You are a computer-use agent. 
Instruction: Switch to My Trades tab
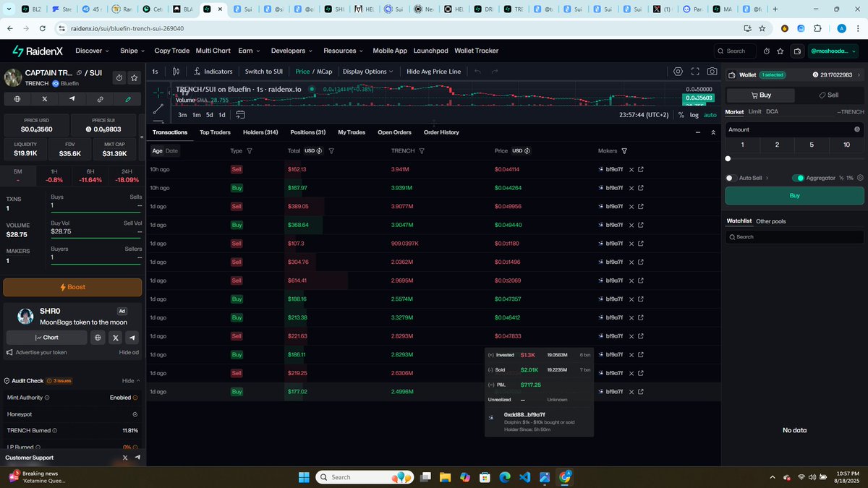coord(352,132)
